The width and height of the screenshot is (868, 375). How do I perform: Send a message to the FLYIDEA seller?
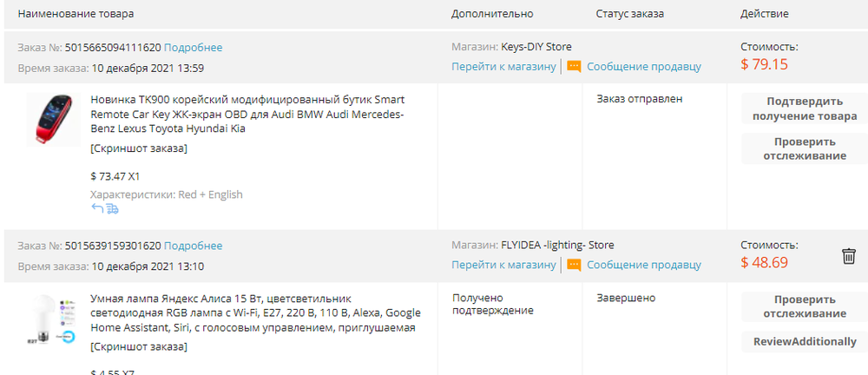[644, 265]
